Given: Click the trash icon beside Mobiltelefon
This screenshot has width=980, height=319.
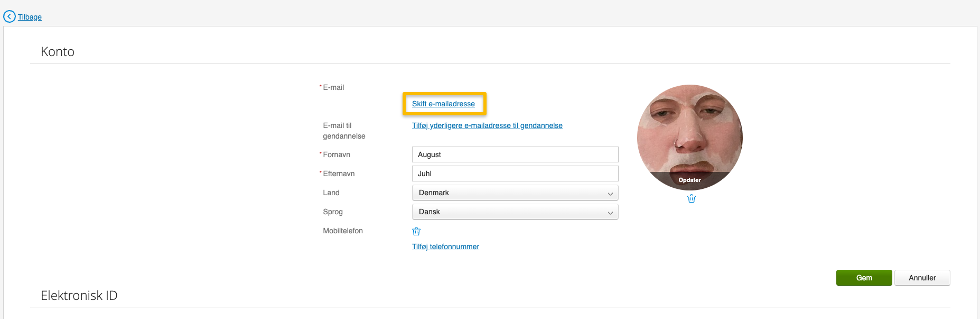Looking at the screenshot, I should (x=416, y=231).
